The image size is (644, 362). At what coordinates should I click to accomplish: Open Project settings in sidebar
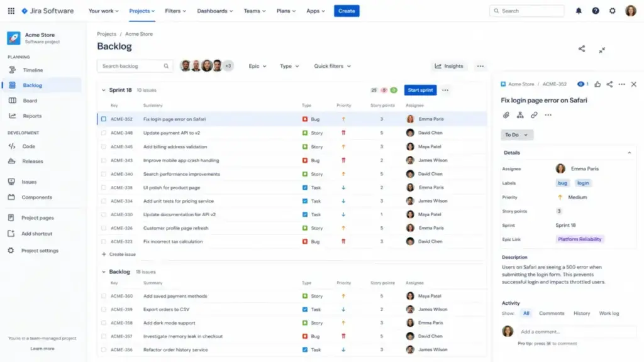(40, 251)
